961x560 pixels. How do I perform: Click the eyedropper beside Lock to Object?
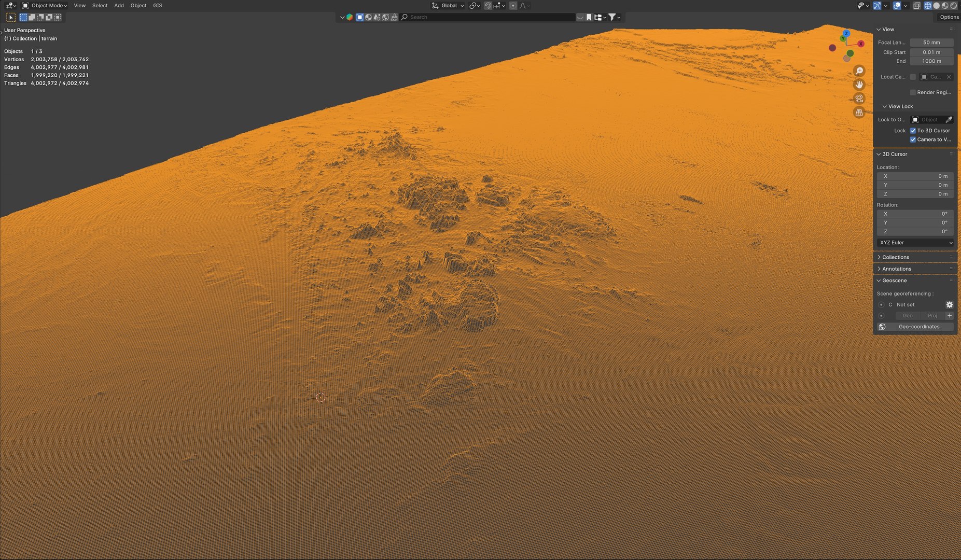pyautogui.click(x=949, y=120)
